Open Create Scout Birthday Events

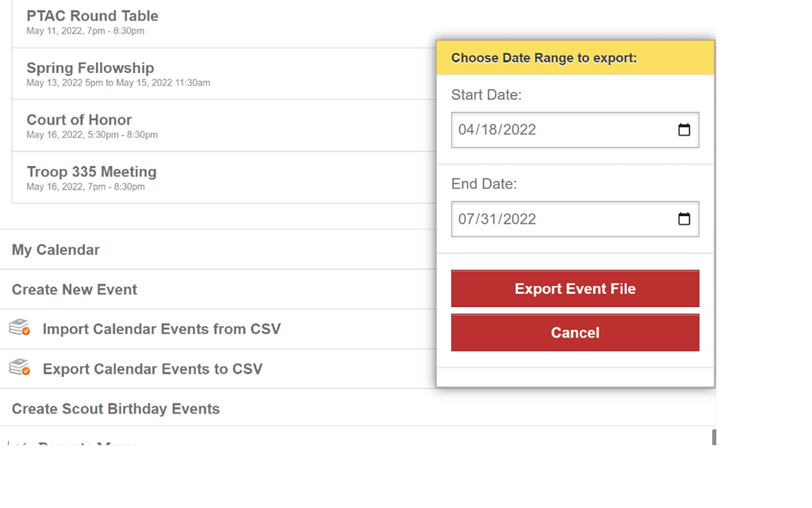[x=116, y=409]
